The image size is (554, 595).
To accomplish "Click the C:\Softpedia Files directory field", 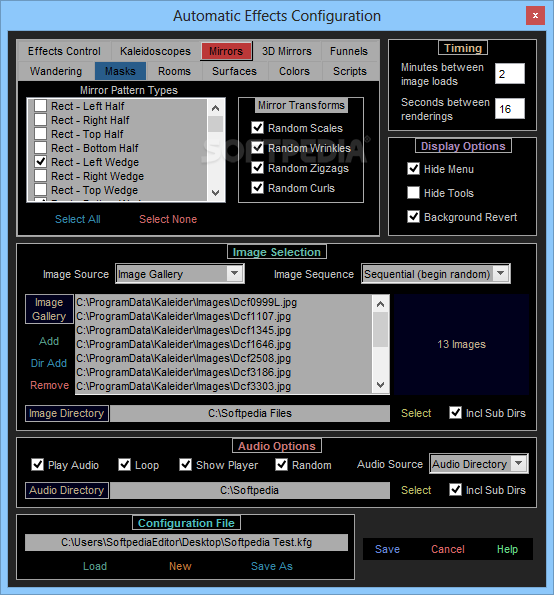I will [x=250, y=413].
